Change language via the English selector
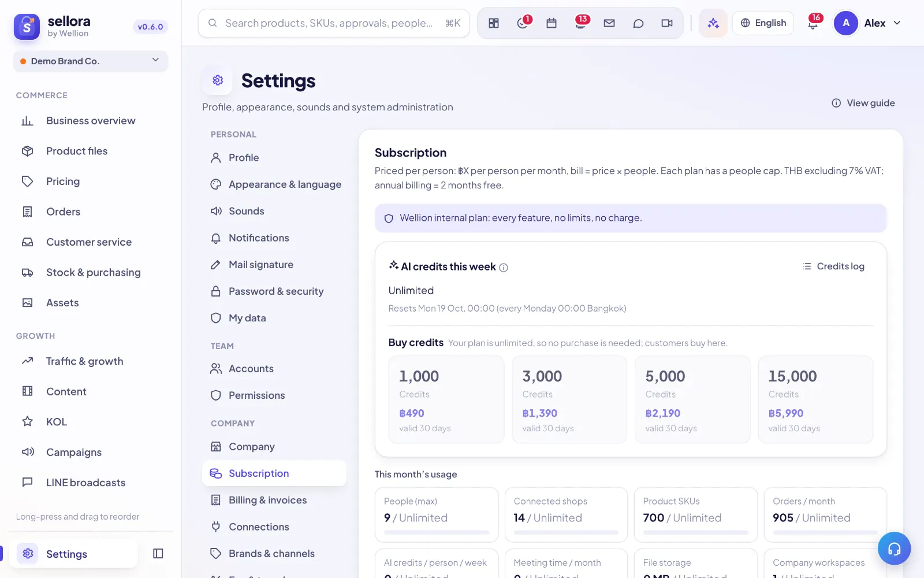The image size is (924, 578). pyautogui.click(x=763, y=23)
